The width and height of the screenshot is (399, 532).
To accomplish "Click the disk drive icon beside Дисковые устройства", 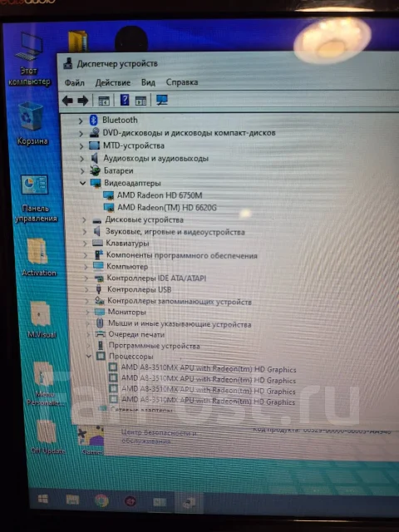I will click(97, 221).
